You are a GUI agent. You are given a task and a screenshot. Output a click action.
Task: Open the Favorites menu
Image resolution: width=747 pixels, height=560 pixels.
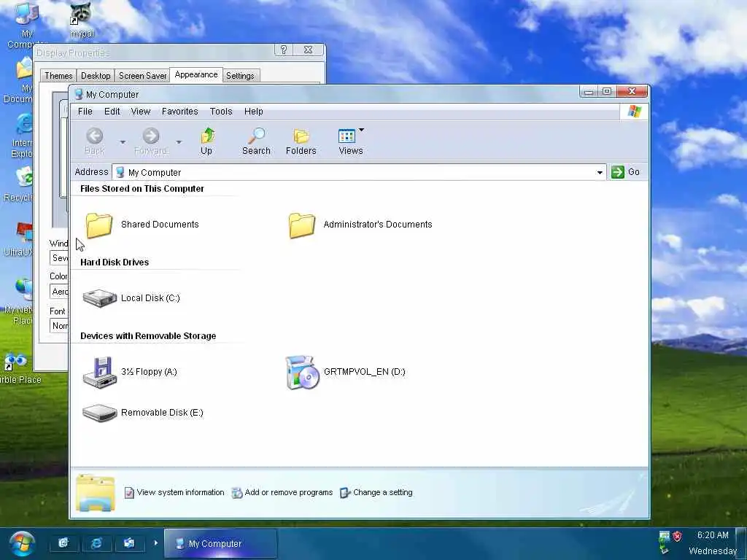point(179,112)
